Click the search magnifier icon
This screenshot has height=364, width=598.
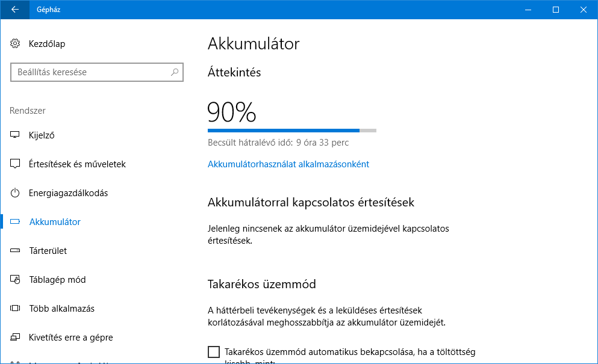pos(174,72)
